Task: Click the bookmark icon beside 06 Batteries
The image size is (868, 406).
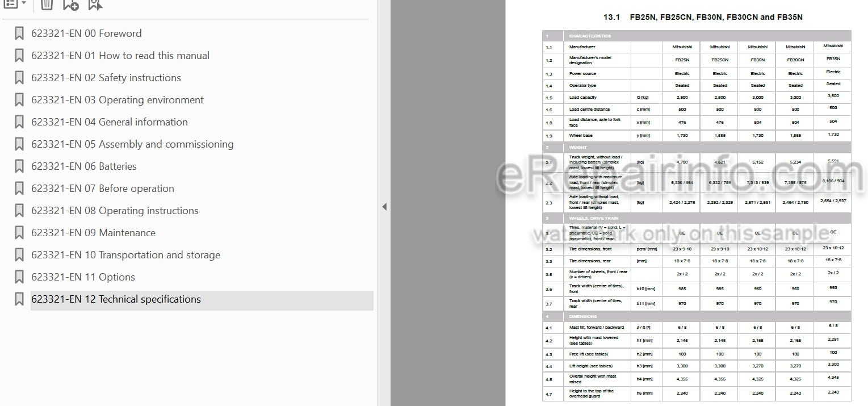Action: click(x=19, y=166)
